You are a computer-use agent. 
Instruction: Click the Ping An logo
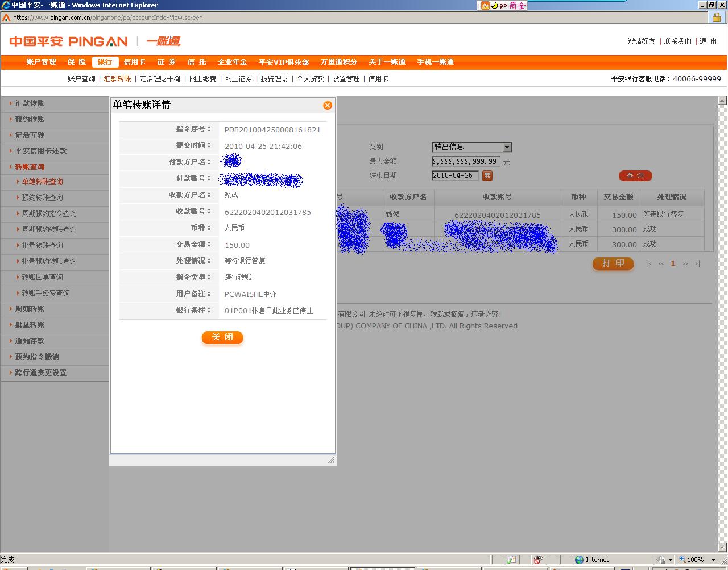coord(68,41)
